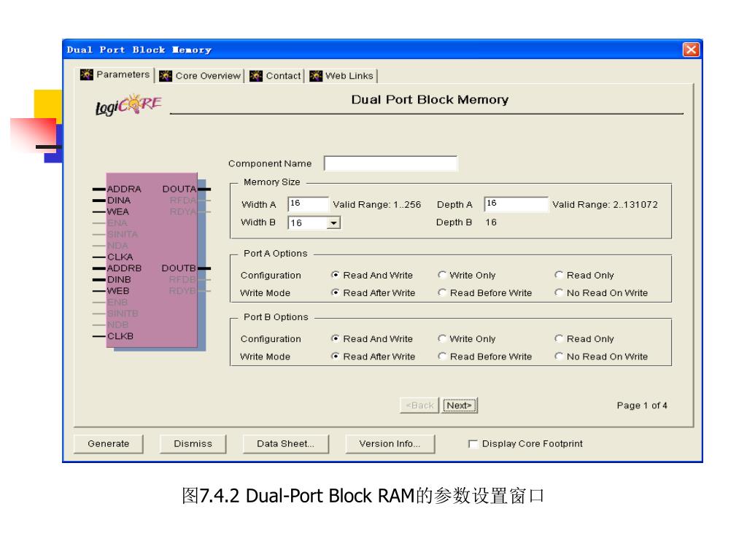Click the DINA pin label in diagram
Screen dimensions: 747x560
point(119,201)
